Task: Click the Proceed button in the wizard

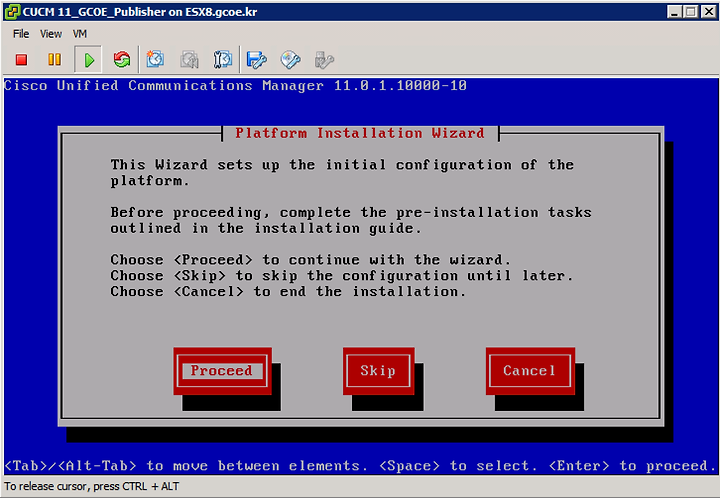Action: click(222, 371)
